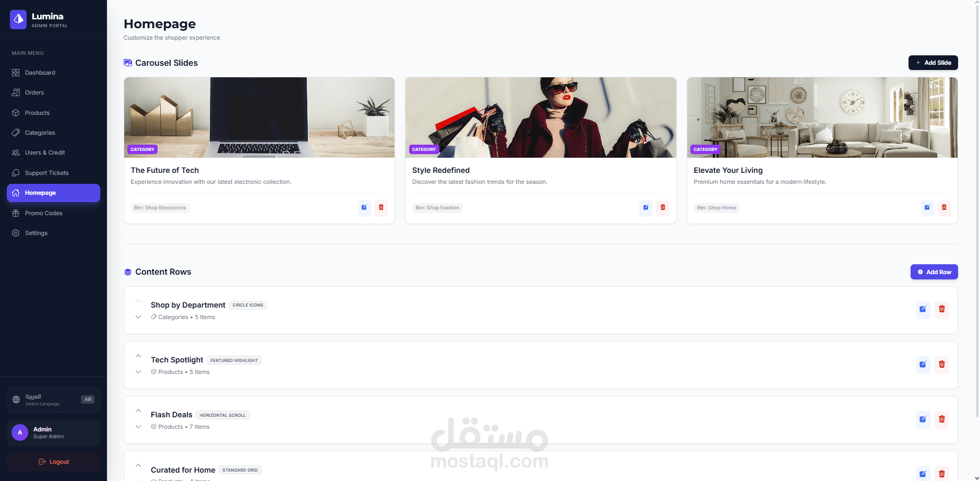
Task: Edit the Shop by Department row
Action: click(923, 309)
